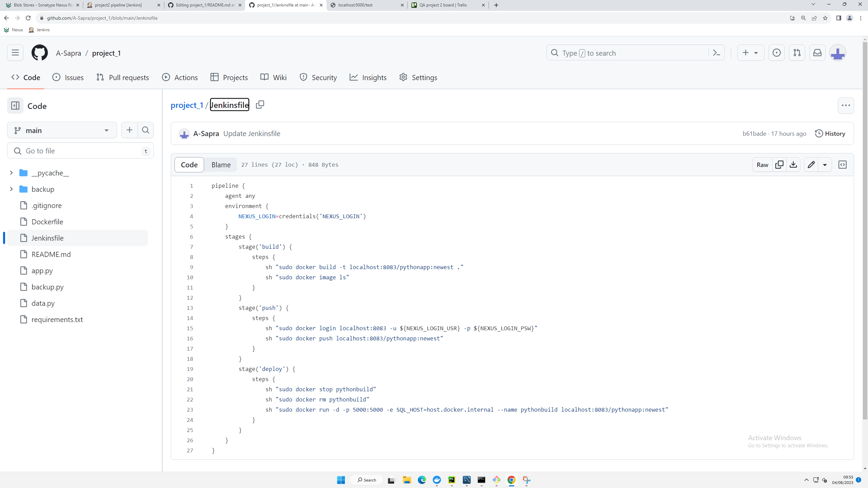868x488 pixels.
Task: View the Jenkinsfile commit History
Action: [830, 133]
